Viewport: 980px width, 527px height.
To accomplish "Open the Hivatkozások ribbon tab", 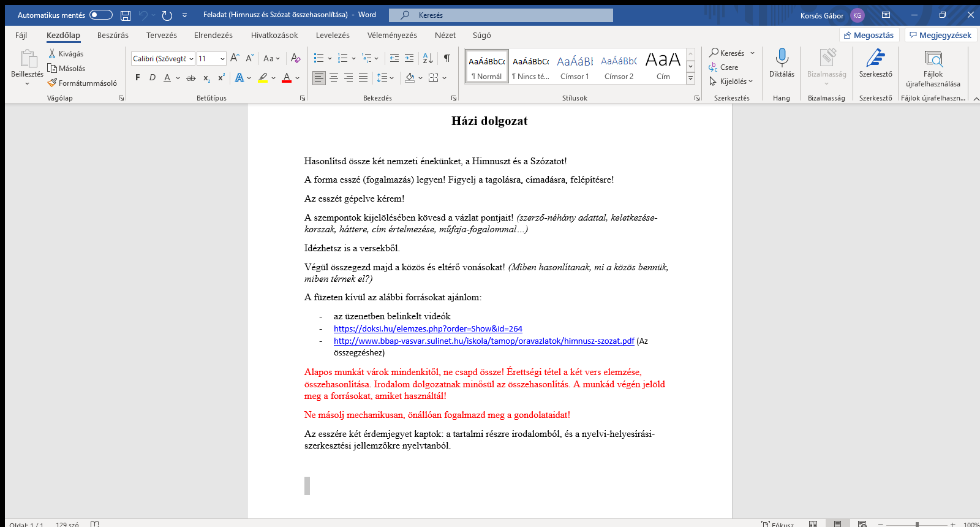I will pos(274,36).
